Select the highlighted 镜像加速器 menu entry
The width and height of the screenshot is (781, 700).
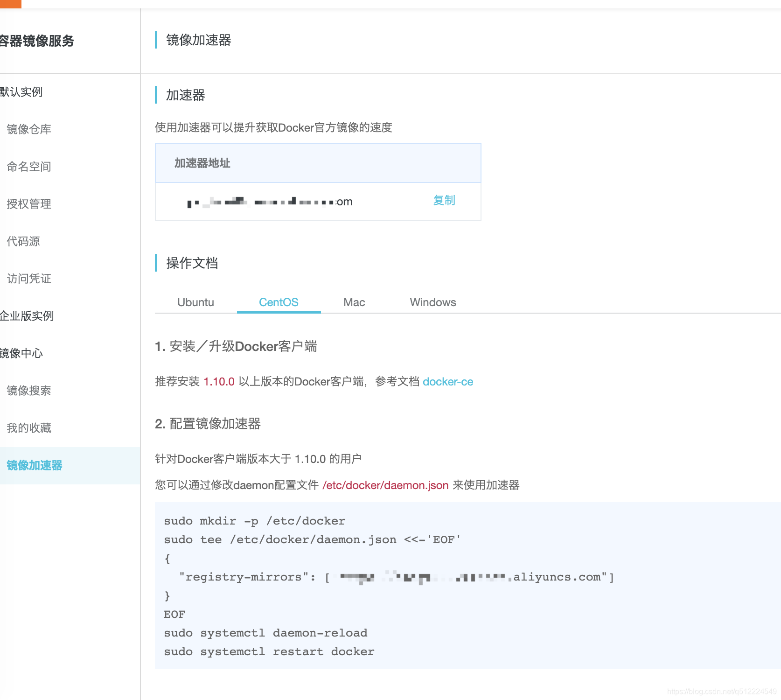(34, 465)
